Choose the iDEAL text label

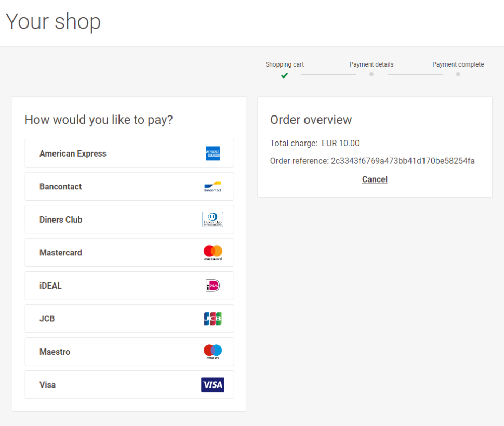(x=50, y=286)
